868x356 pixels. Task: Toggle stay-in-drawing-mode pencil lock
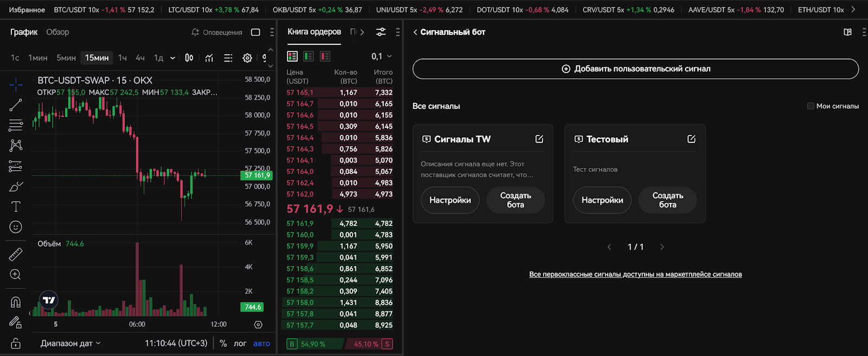coord(16,322)
